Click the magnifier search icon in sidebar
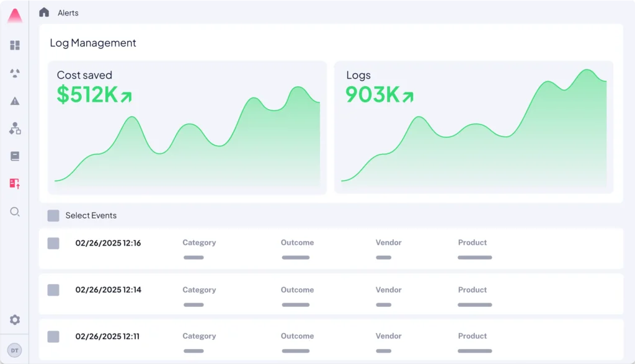Image resolution: width=635 pixels, height=364 pixels. 15,211
